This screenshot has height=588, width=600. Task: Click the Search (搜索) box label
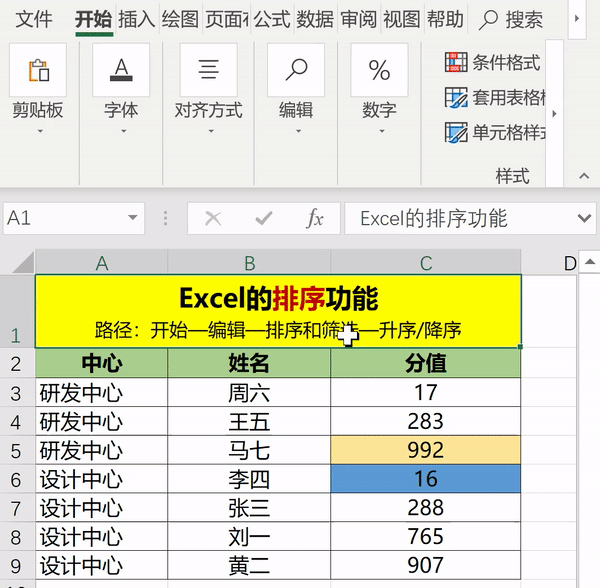point(524,20)
